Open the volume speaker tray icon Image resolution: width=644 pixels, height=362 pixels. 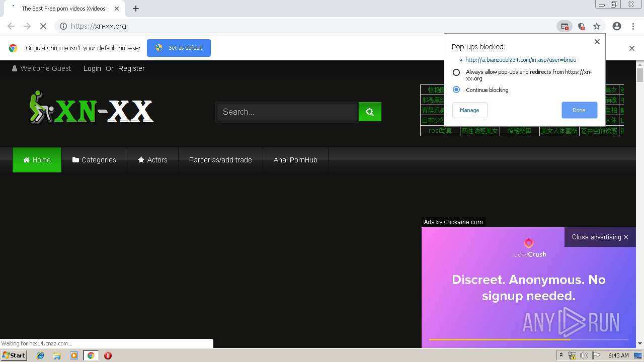tap(584, 355)
